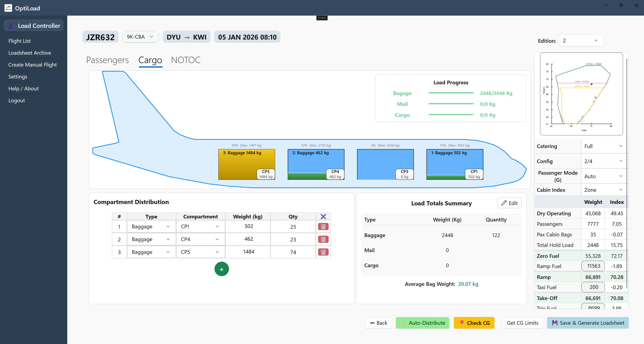Viewport: 644px width, 344px height.
Task: Edit the Ramp Fuel value field
Action: click(x=593, y=266)
